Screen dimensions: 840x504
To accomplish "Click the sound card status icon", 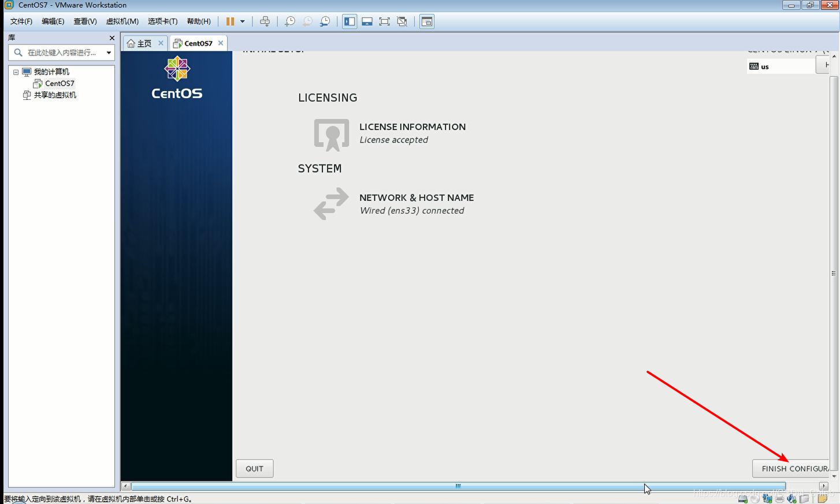I will tap(791, 498).
